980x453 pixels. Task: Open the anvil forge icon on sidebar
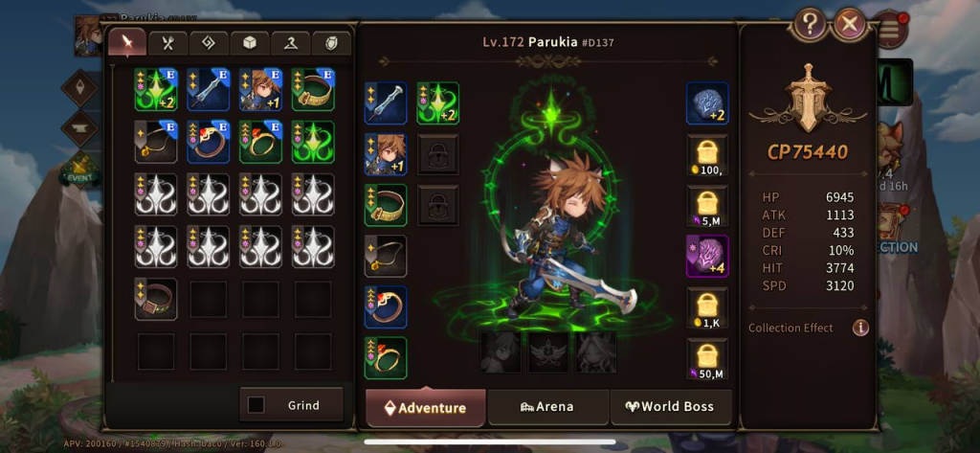79,128
